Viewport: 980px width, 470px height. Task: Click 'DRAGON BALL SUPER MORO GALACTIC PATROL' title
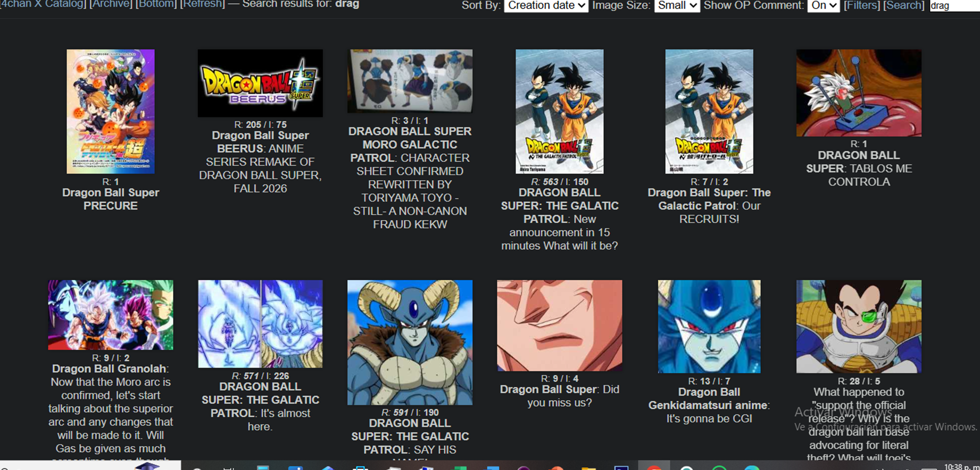coord(410,145)
